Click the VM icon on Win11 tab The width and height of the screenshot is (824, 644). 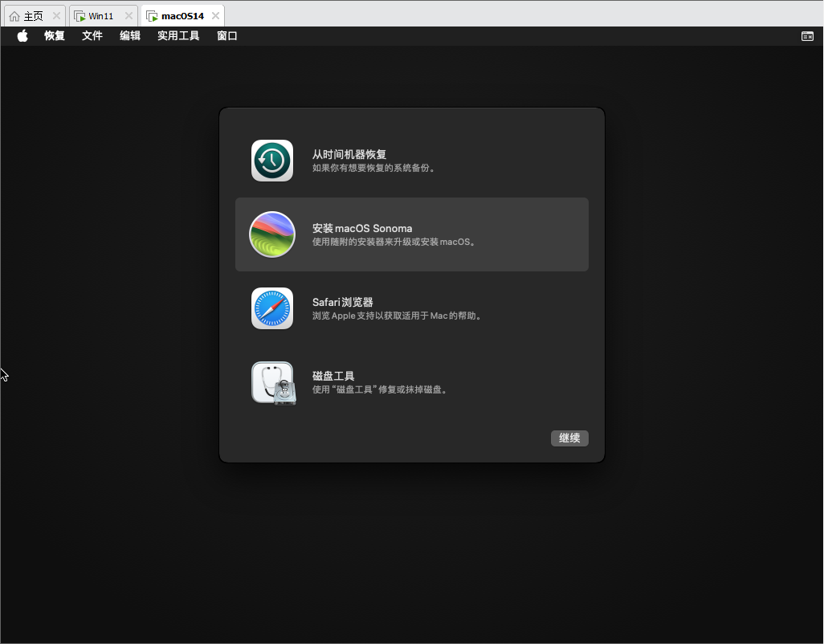[80, 16]
